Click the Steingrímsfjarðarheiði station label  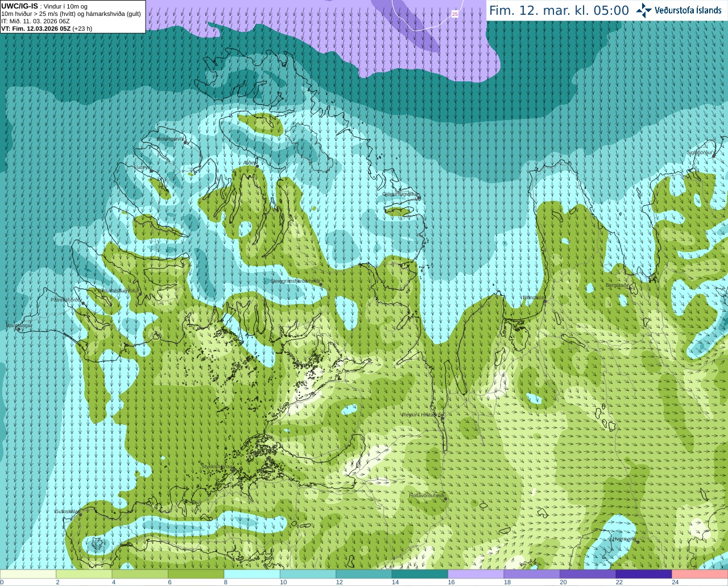tap(295, 281)
